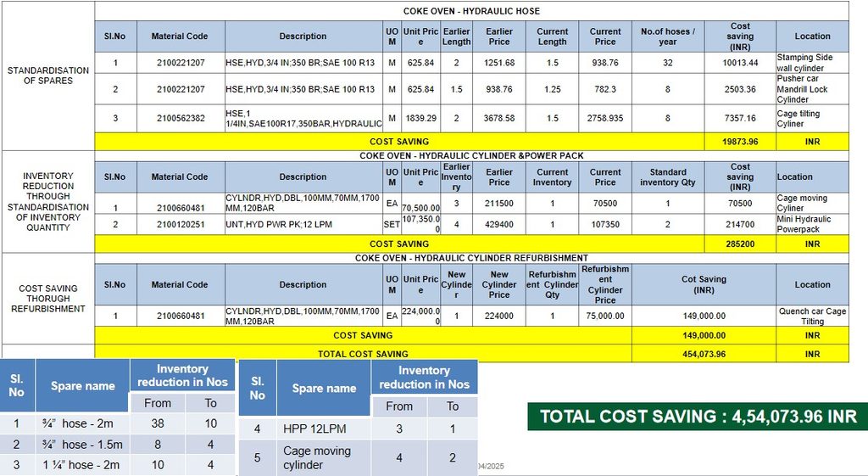The image size is (868, 476).
Task: Select the earlier price 1251.68
Action: [498, 63]
